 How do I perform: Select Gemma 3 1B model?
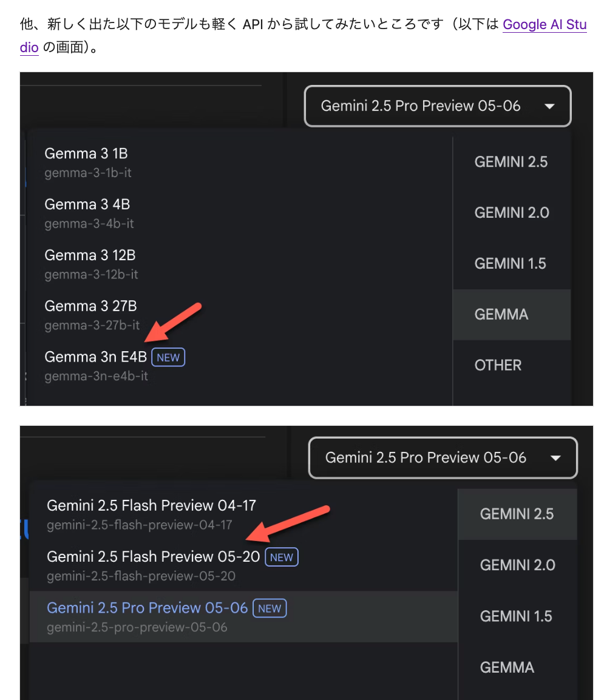click(x=86, y=154)
